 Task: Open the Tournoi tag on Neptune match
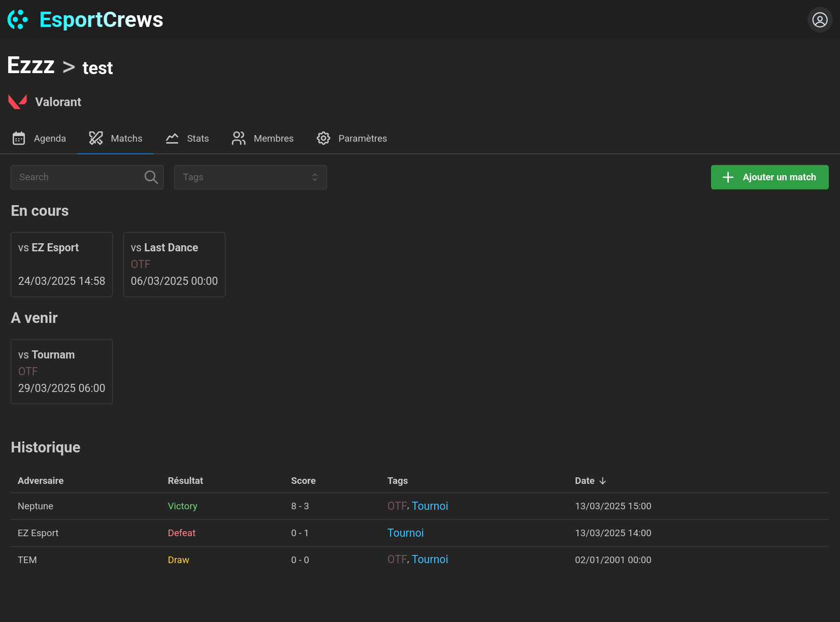coord(430,506)
